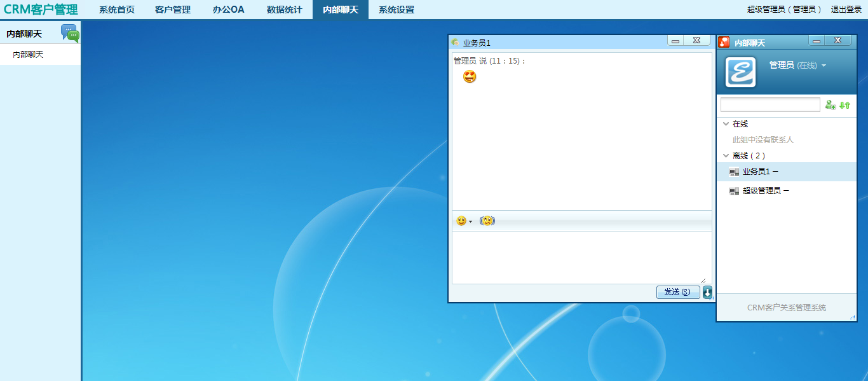
Task: Select contact 业务员1 in offline list
Action: (x=787, y=172)
